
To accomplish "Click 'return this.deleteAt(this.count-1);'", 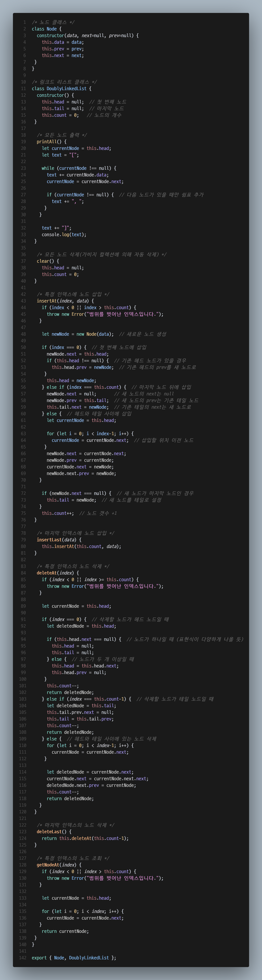I will [x=85, y=839].
